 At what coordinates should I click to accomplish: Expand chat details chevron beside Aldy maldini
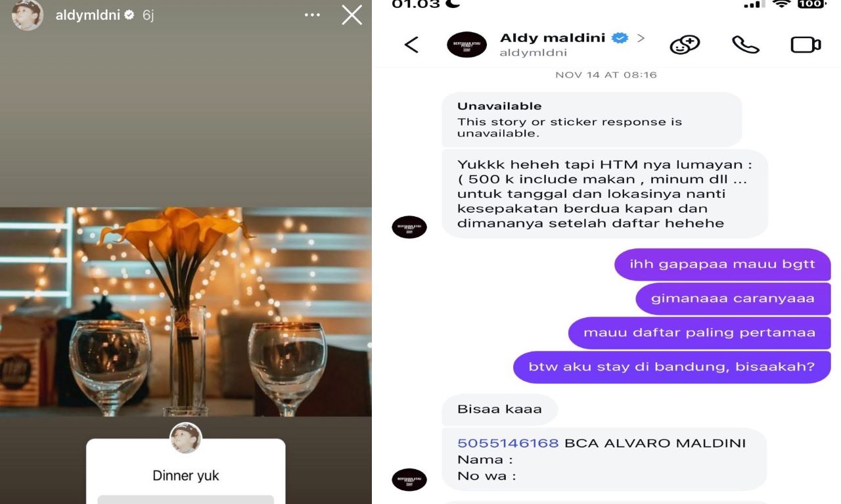(641, 38)
